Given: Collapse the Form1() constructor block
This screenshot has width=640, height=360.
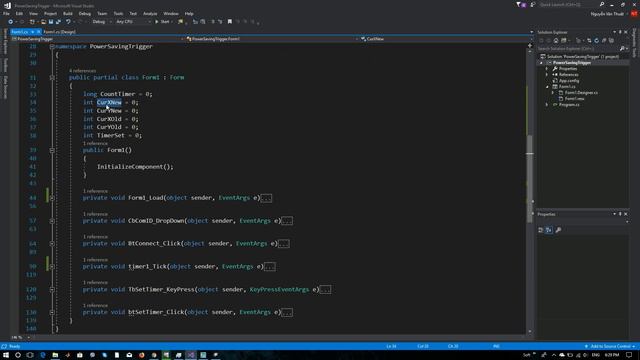Looking at the screenshot, I should (x=52, y=150).
